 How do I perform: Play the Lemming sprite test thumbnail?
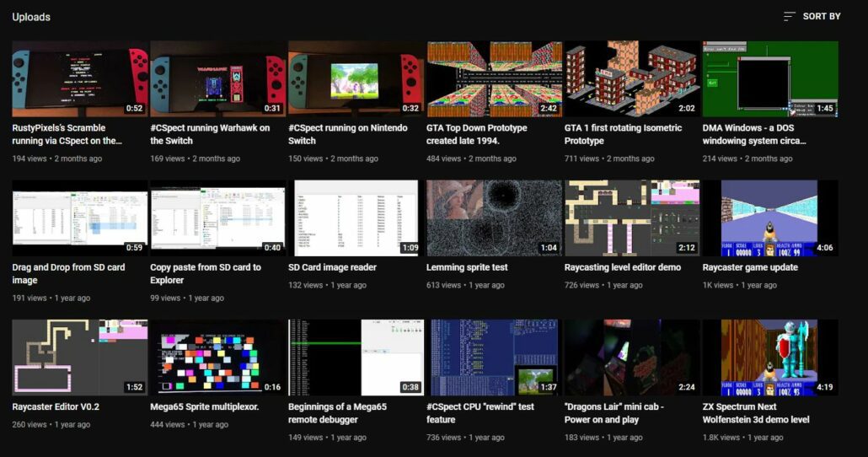coord(494,218)
